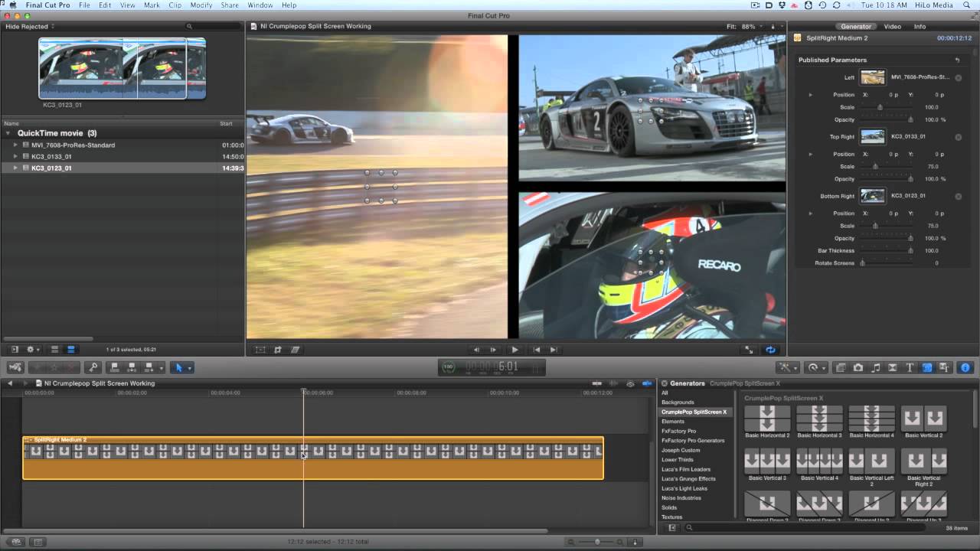
Task: Switch browser to filmstrip view
Action: click(71, 349)
